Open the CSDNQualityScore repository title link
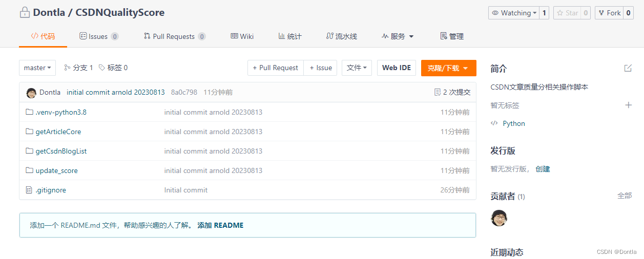Viewport: 644px width, 259px height. pos(120,13)
